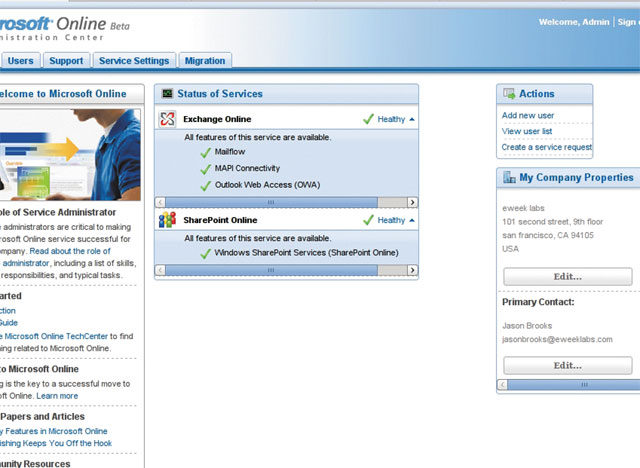The width and height of the screenshot is (640, 468).
Task: Click the SharePoint Online people icon
Action: click(167, 220)
